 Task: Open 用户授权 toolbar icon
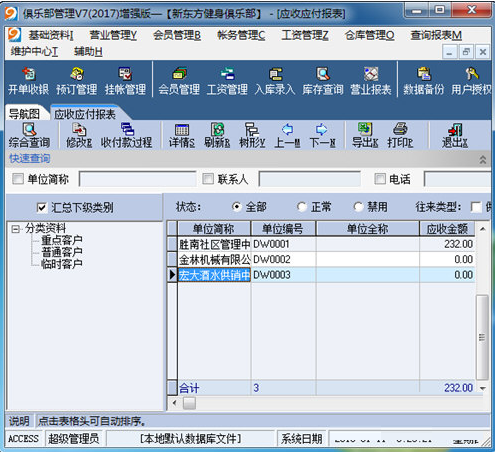(x=471, y=81)
